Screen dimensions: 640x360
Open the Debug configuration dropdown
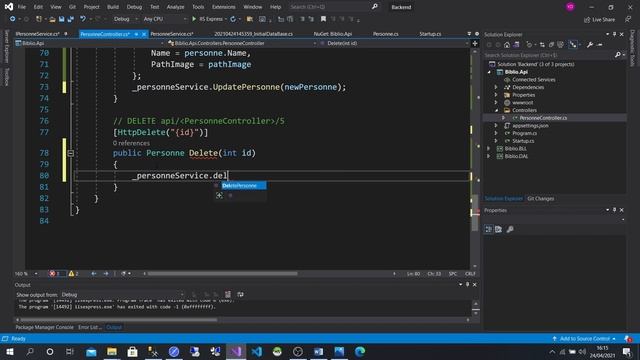(x=125, y=19)
